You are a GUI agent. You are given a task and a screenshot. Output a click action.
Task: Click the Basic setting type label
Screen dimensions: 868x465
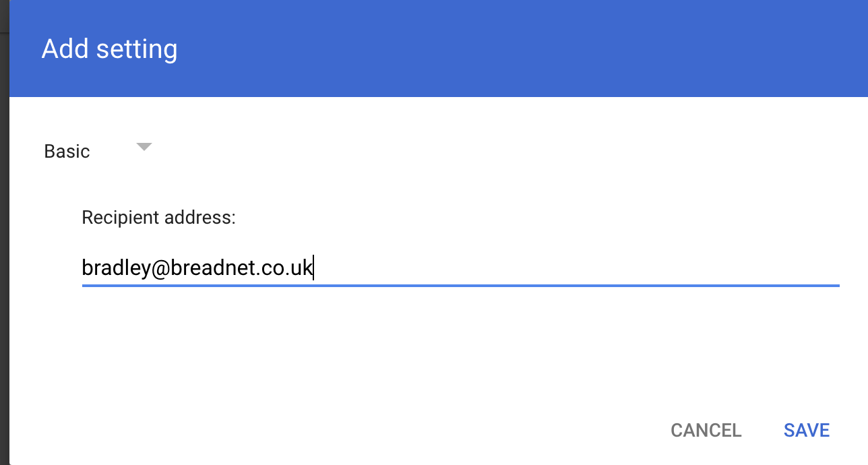[67, 152]
